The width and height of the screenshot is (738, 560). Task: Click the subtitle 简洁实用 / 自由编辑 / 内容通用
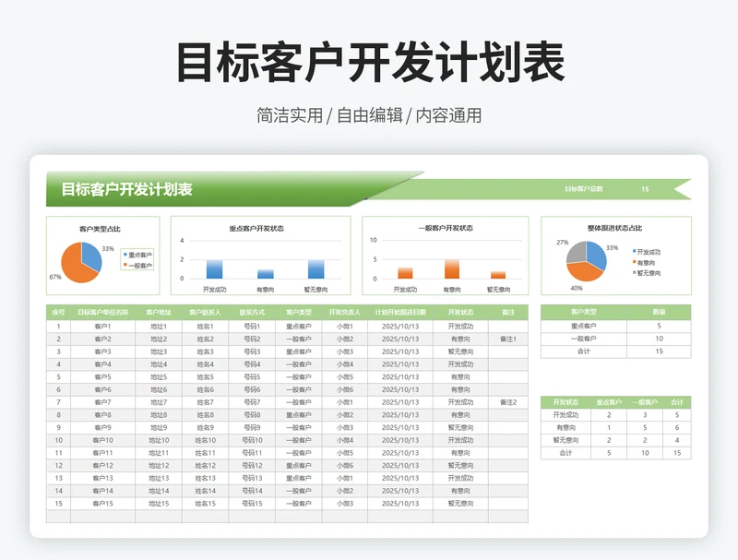click(369, 115)
